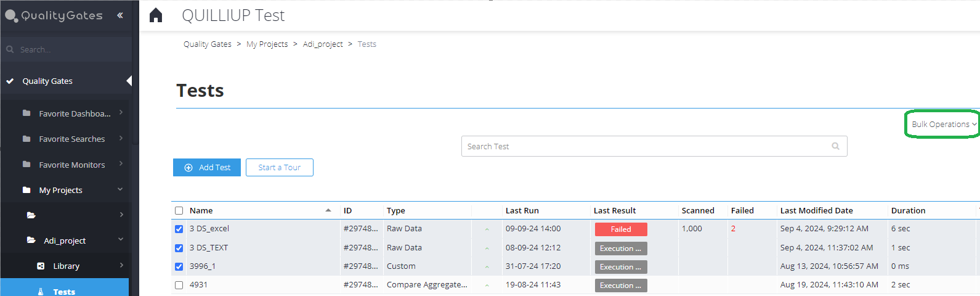Image resolution: width=980 pixels, height=296 pixels.
Task: Click green trend arrow in 3996_1 row
Action: point(487,267)
